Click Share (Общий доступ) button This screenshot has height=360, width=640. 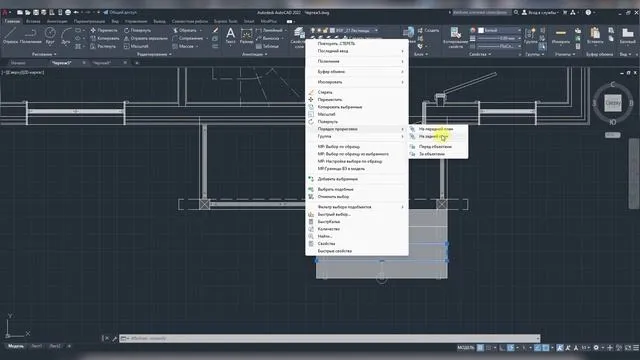[x=120, y=12]
